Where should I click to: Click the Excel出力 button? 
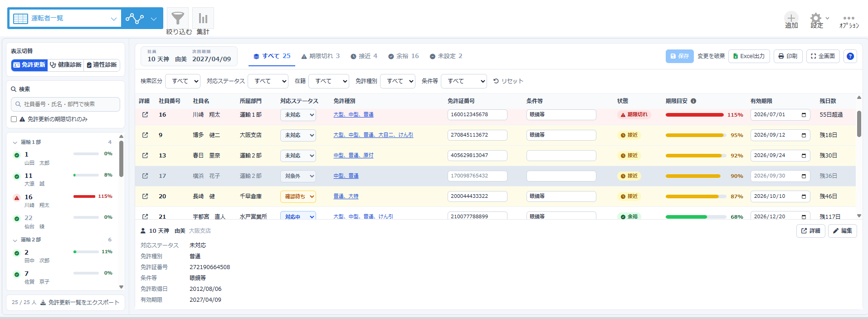point(749,56)
